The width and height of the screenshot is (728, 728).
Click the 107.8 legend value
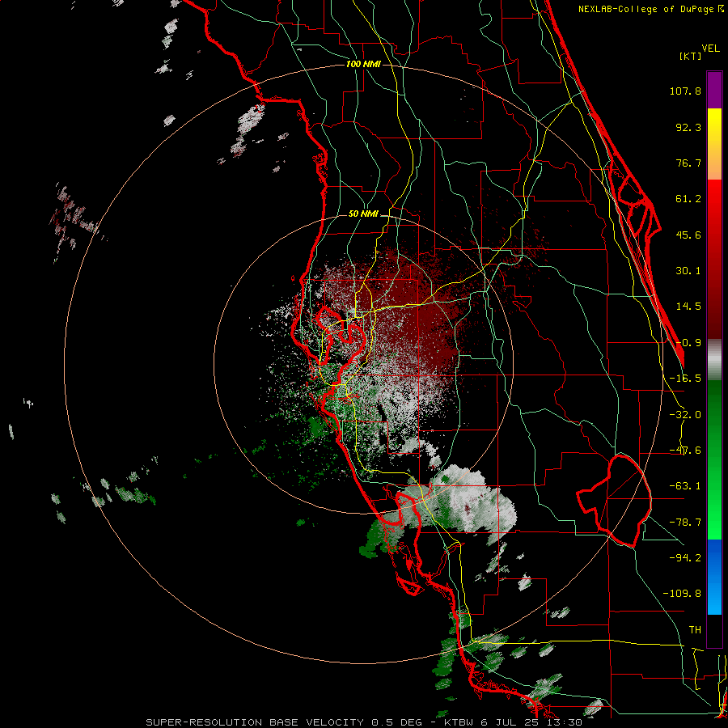[x=685, y=91]
